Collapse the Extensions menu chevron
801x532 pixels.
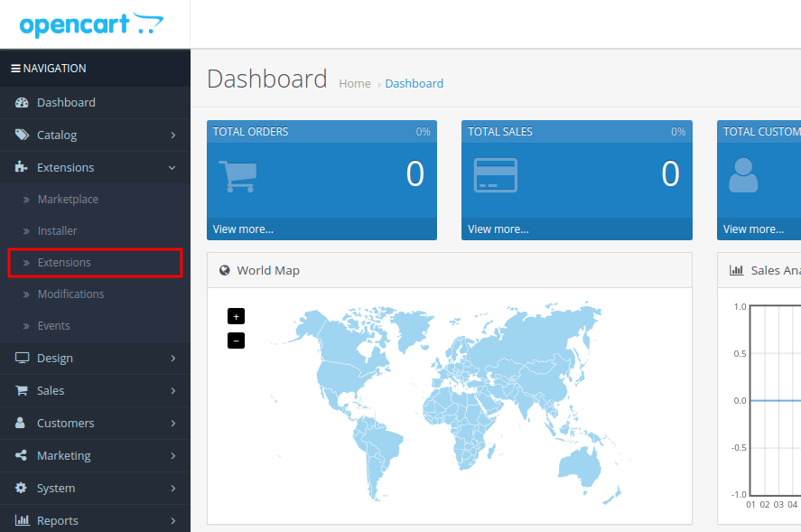click(172, 168)
